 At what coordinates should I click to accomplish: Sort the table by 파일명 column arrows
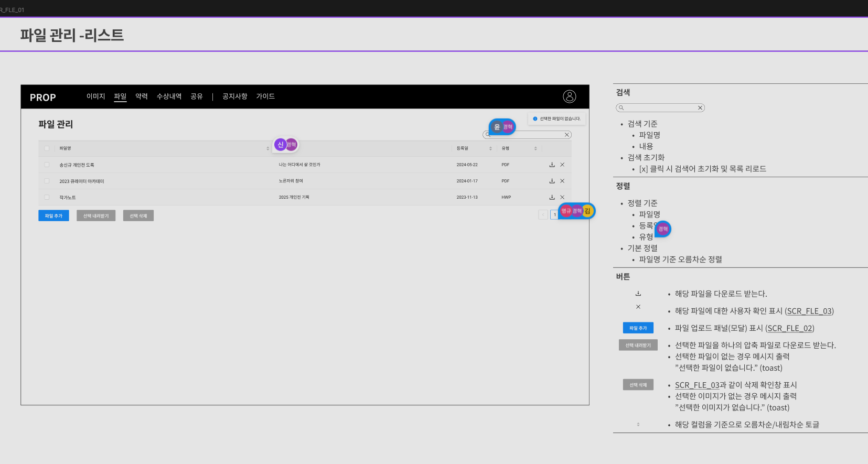click(x=267, y=148)
